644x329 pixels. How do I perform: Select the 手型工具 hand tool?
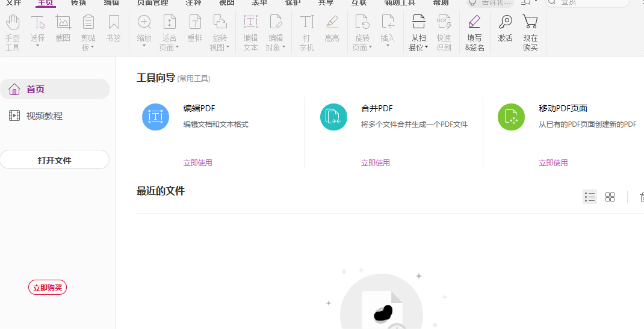12,33
